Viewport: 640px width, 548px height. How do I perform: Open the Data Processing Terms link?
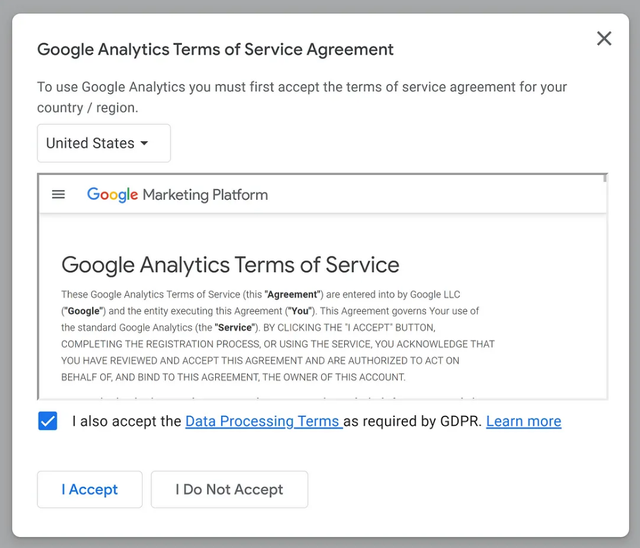263,421
